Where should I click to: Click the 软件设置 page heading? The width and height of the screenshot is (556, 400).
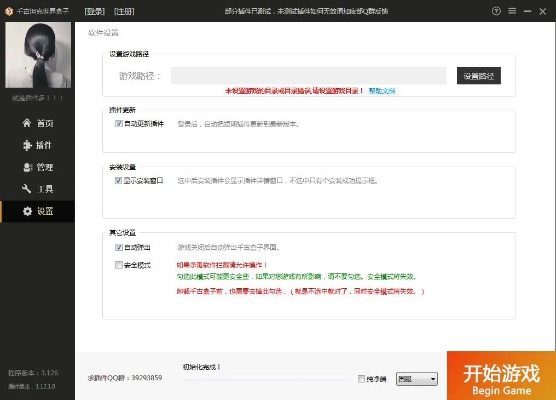[x=103, y=33]
